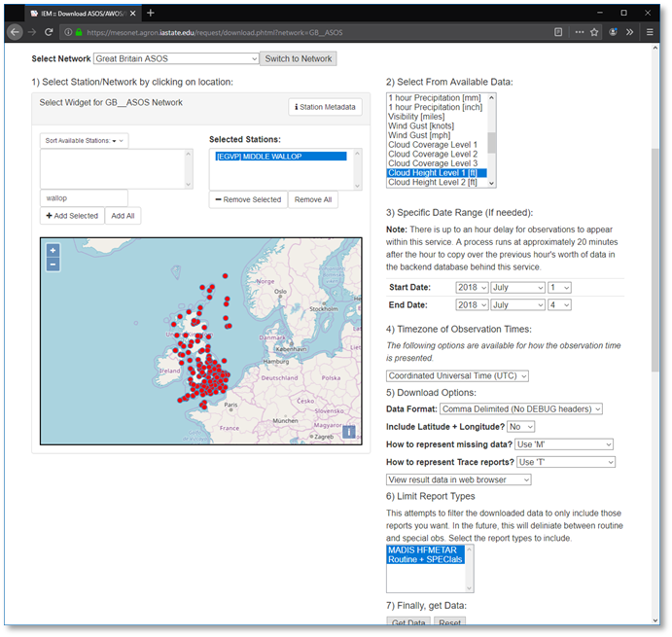Click the browser back arrow
Screen dimensions: 672x637
pos(16,31)
